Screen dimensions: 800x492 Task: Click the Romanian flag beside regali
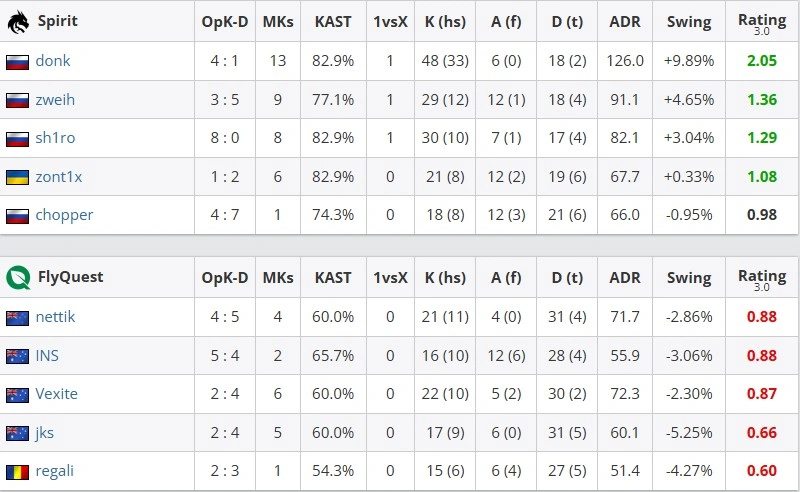point(17,472)
